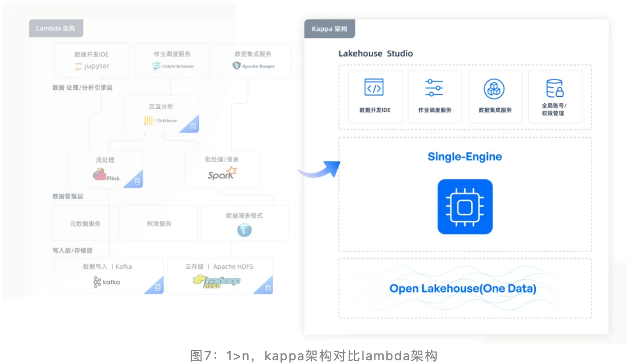Select the Kappa 架构 tab label
The height and width of the screenshot is (364, 629).
(329, 29)
